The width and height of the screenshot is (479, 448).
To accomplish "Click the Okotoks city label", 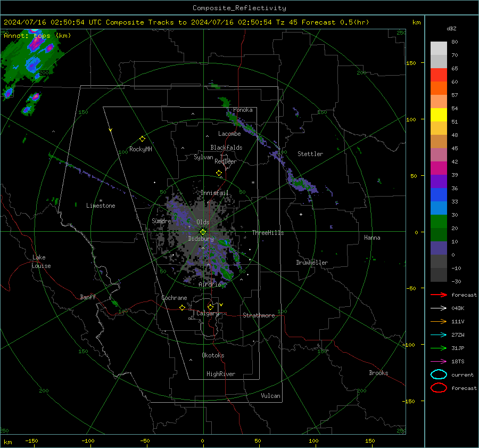I will pyautogui.click(x=213, y=355).
